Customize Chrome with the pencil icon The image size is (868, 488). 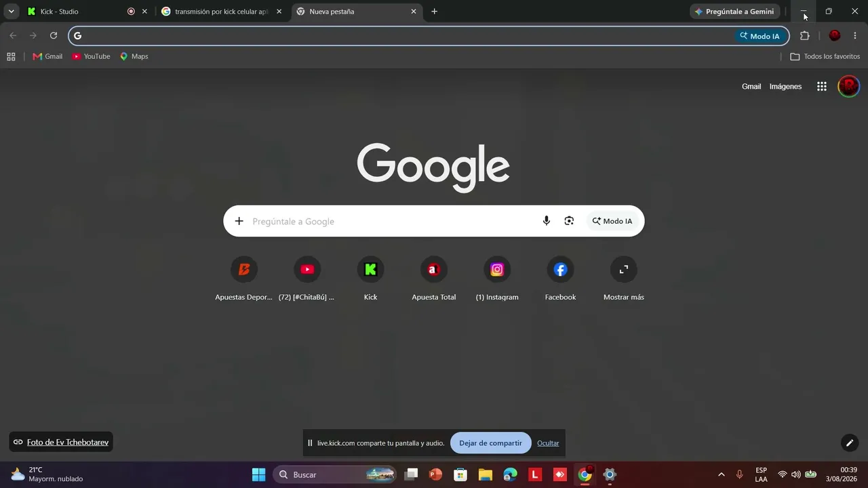tap(850, 443)
